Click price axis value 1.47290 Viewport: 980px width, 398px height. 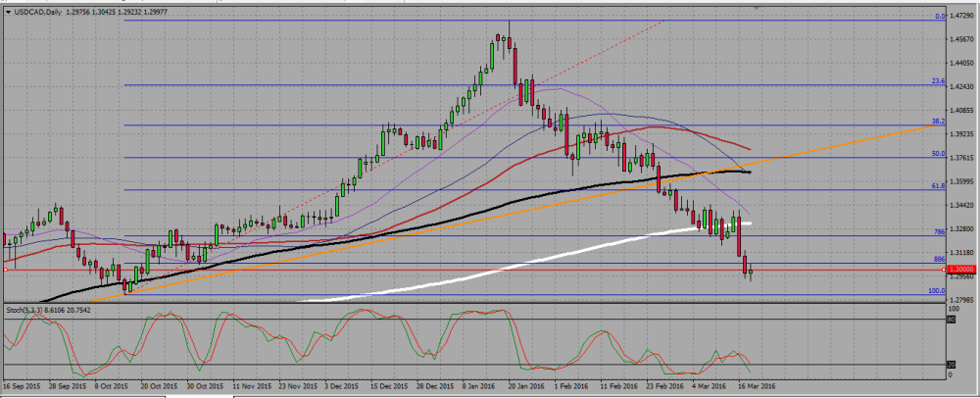962,15
